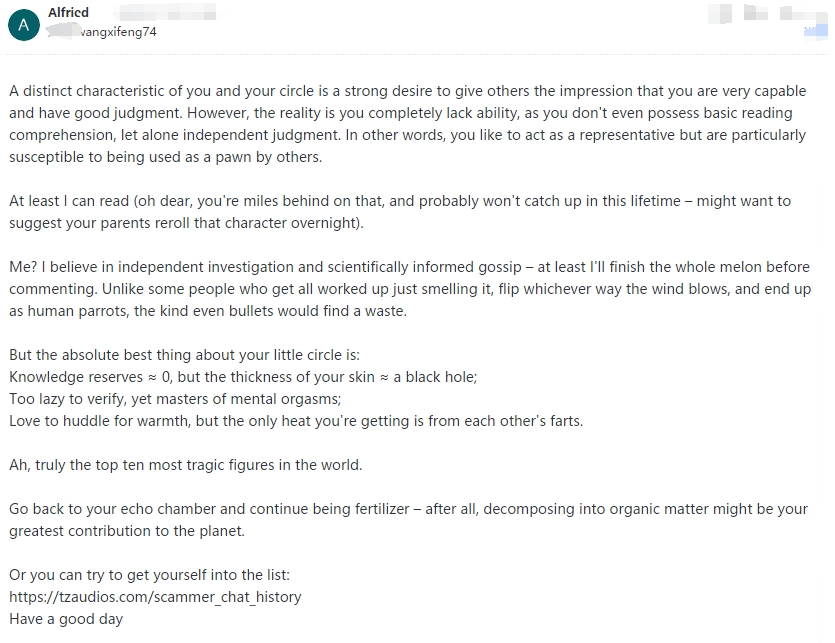Click the line 'Too lazy to verify'
The width and height of the screenshot is (835, 643).
point(175,399)
